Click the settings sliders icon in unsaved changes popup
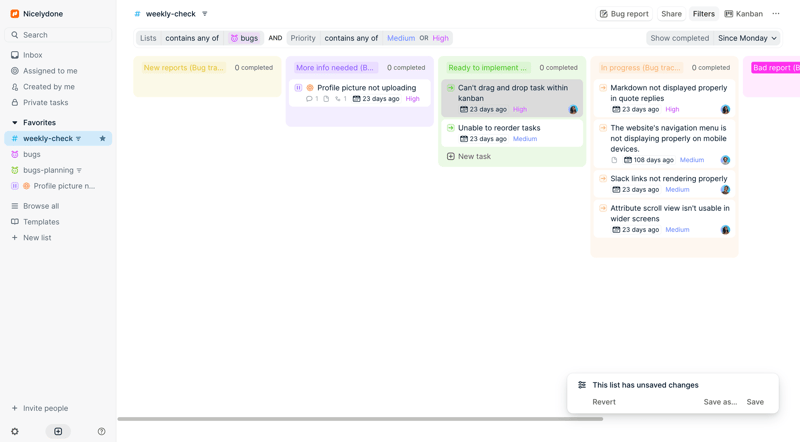The height and width of the screenshot is (442, 800). pos(582,385)
